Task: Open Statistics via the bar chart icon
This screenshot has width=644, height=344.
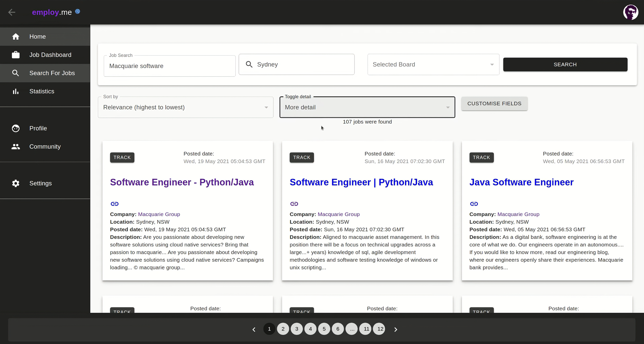Action: (x=16, y=91)
